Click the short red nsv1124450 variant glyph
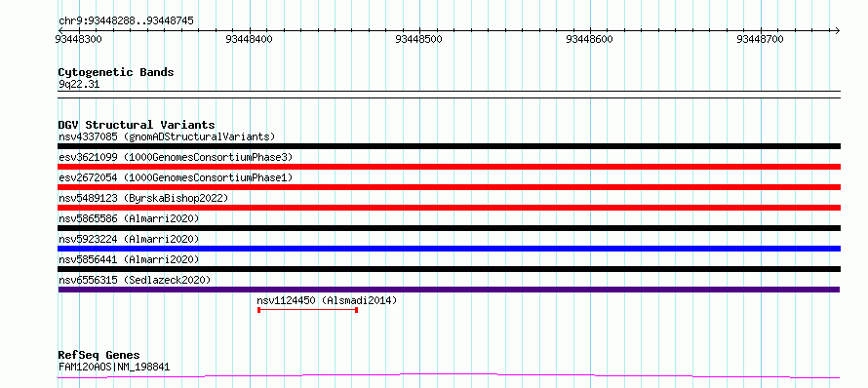Image resolution: width=868 pixels, height=388 pixels. tap(308, 310)
